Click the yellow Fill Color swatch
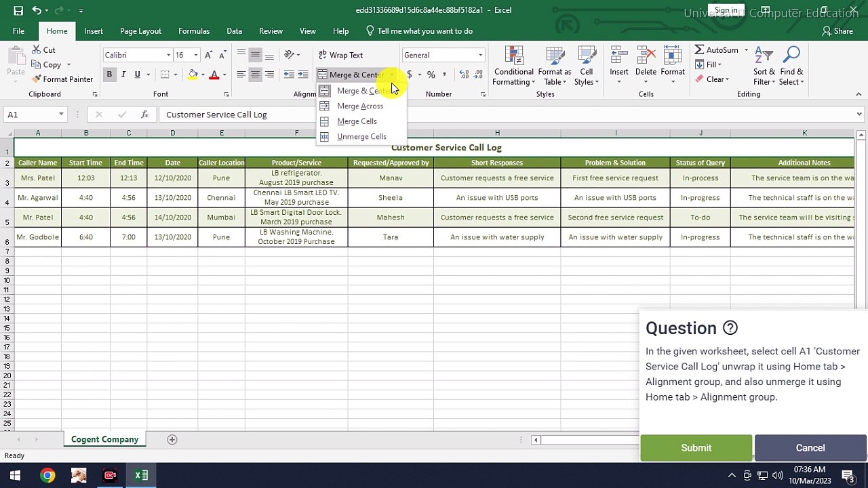The height and width of the screenshot is (488, 868). (193, 75)
